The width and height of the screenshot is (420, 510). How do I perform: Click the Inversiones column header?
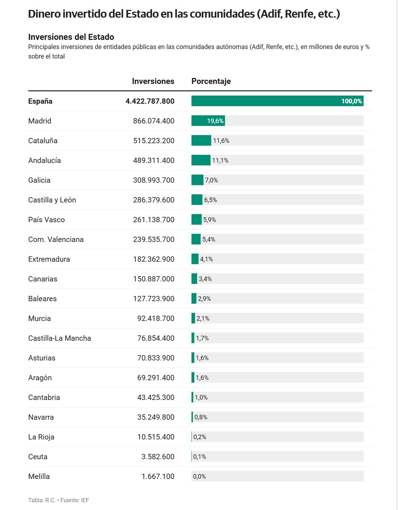(153, 81)
